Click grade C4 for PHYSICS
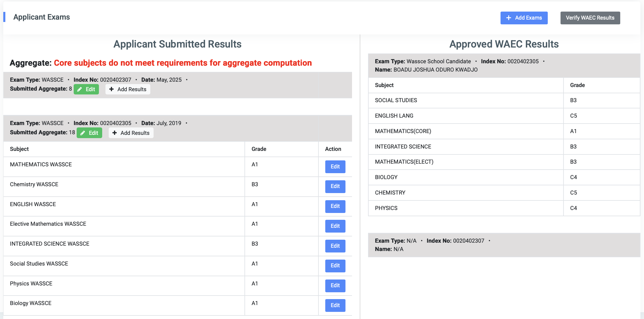The height and width of the screenshot is (319, 644). point(574,208)
